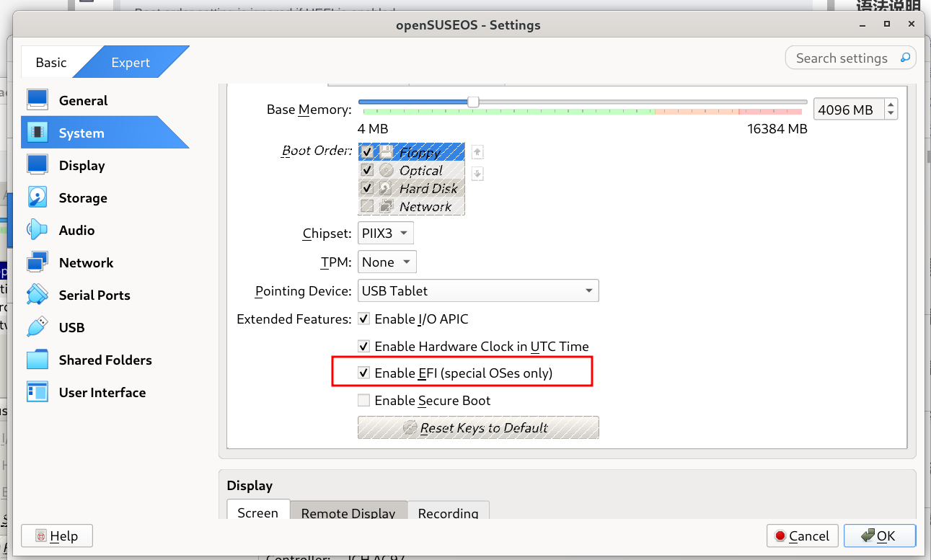Click the Hard Disk row text

click(x=429, y=188)
